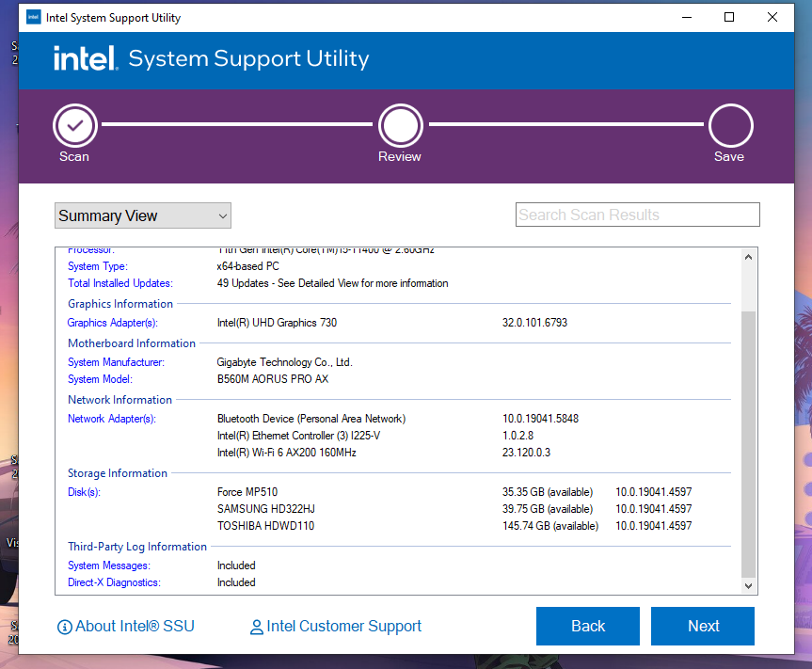Open the Summary View dropdown
The image size is (812, 669).
tap(143, 215)
